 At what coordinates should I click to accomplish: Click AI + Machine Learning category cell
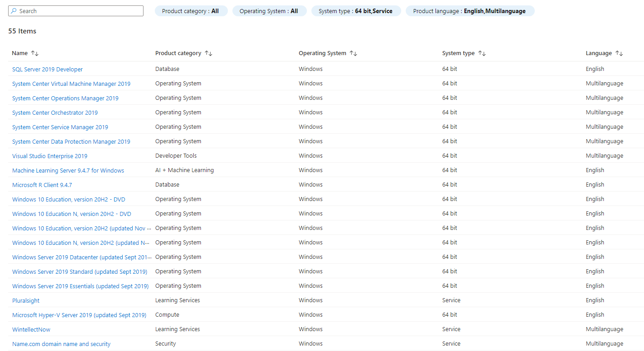[185, 170]
